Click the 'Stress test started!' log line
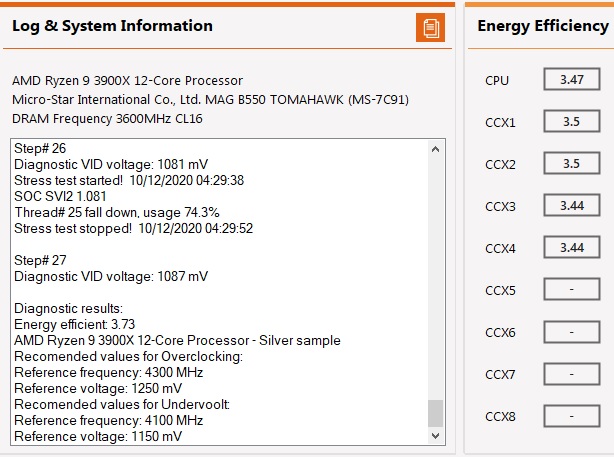The width and height of the screenshot is (614, 457). click(x=129, y=181)
